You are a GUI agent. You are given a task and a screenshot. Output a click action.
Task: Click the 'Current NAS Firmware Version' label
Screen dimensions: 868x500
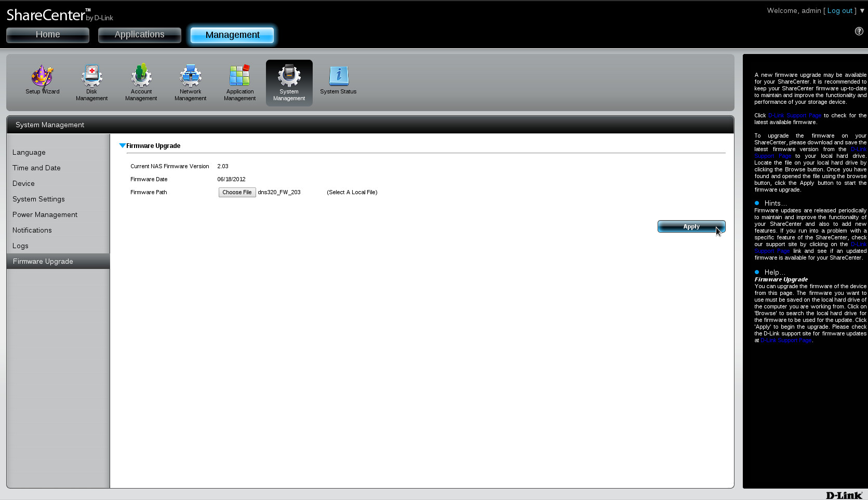click(170, 166)
